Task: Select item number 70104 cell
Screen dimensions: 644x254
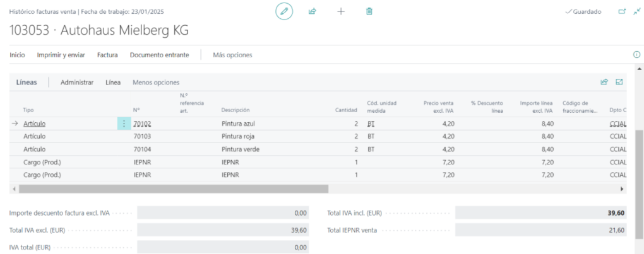Action: click(143, 149)
